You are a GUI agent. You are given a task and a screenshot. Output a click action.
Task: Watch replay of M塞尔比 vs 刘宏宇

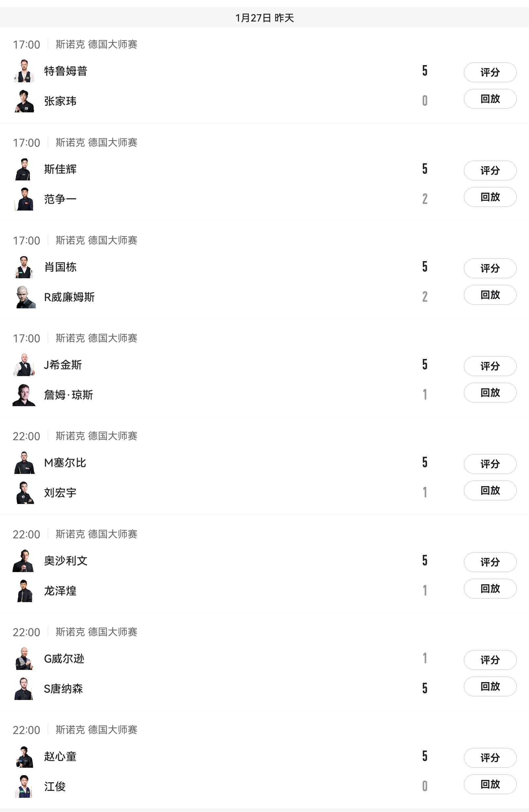click(x=490, y=491)
